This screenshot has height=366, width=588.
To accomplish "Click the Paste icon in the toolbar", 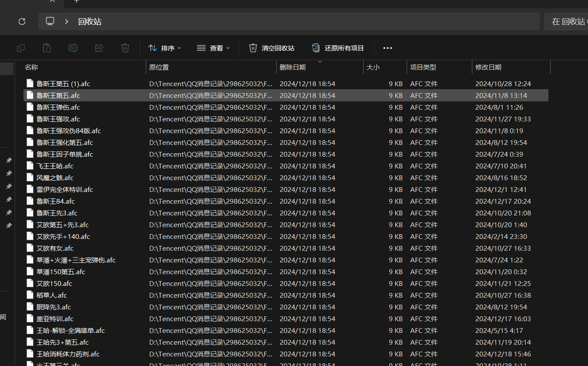I will 47,48.
